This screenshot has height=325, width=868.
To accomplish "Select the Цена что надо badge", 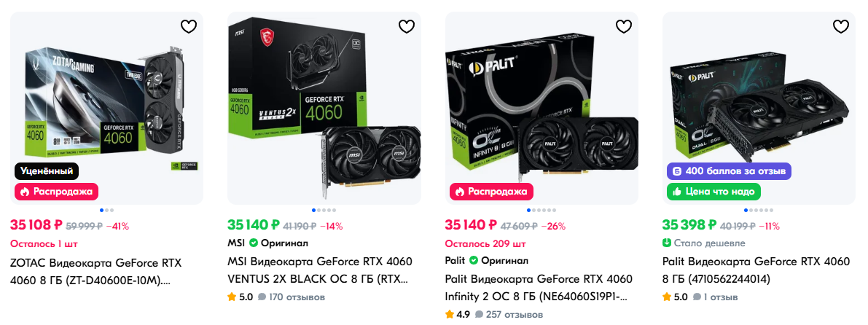I will [713, 192].
